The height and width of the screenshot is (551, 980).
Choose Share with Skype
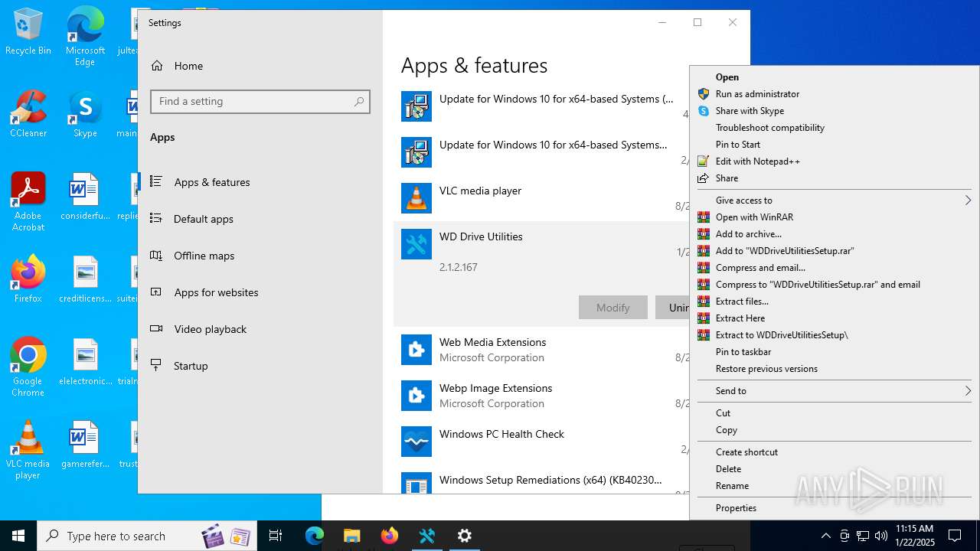[x=835, y=111]
